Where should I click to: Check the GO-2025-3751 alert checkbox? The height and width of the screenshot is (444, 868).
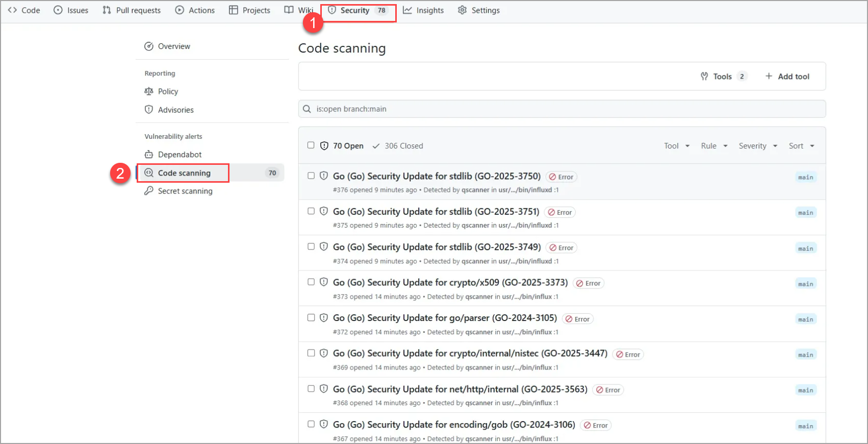coord(311,211)
